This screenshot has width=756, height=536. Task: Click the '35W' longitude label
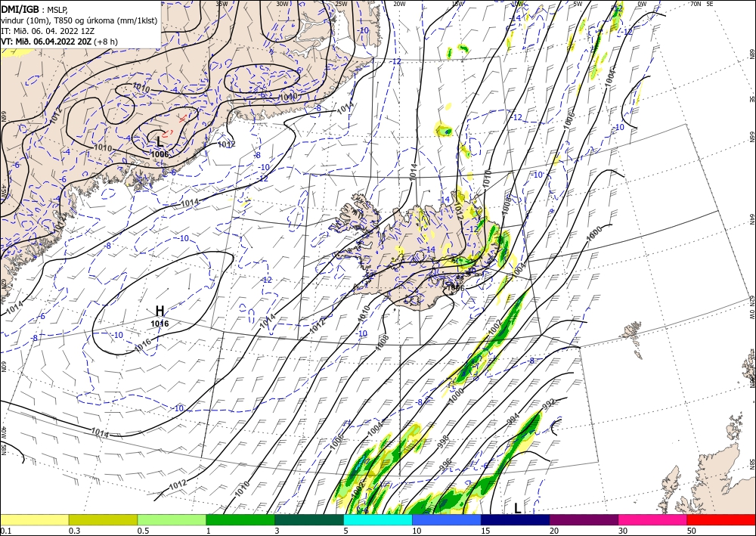222,4
